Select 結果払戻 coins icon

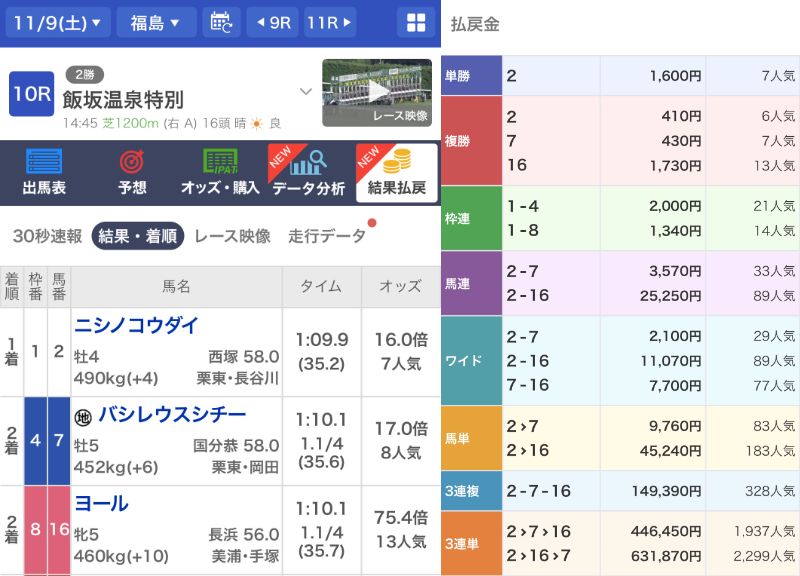[x=397, y=163]
